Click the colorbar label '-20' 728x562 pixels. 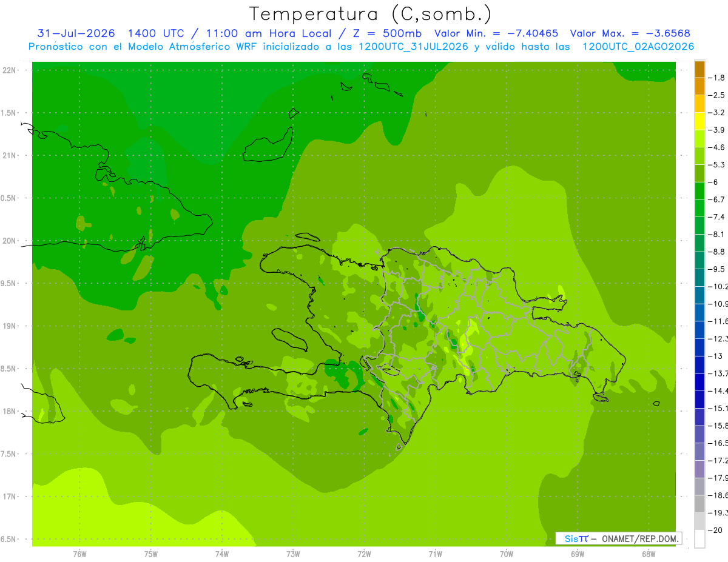pos(715,530)
